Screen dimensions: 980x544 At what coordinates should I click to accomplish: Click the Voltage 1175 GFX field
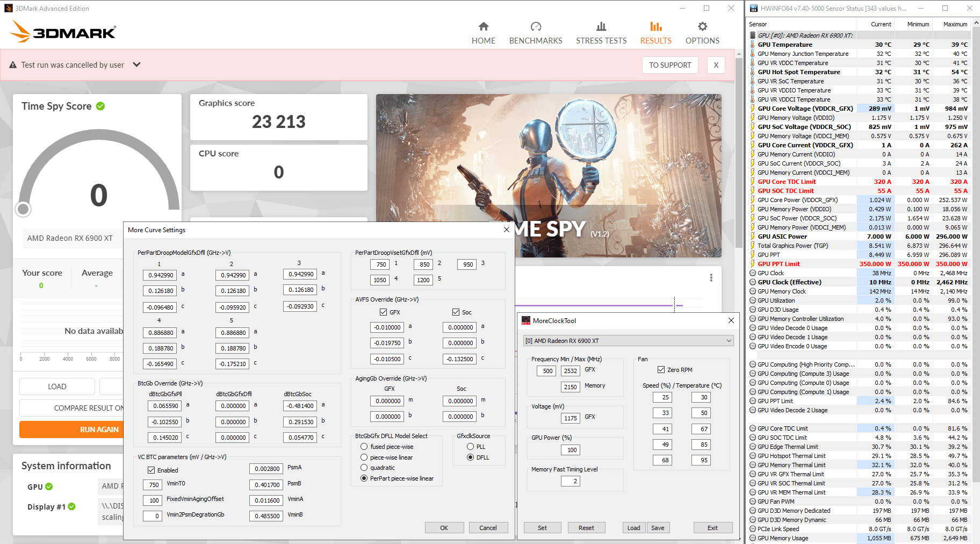[x=570, y=418]
